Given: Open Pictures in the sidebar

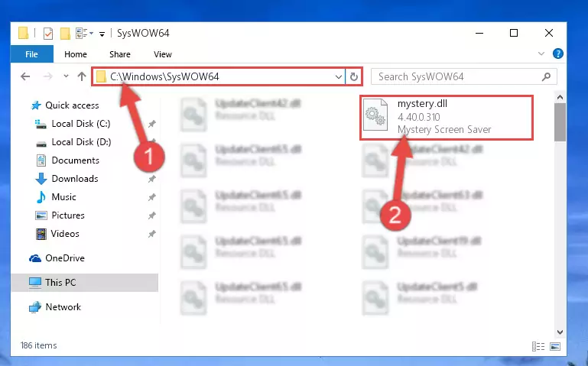Looking at the screenshot, I should (x=68, y=215).
